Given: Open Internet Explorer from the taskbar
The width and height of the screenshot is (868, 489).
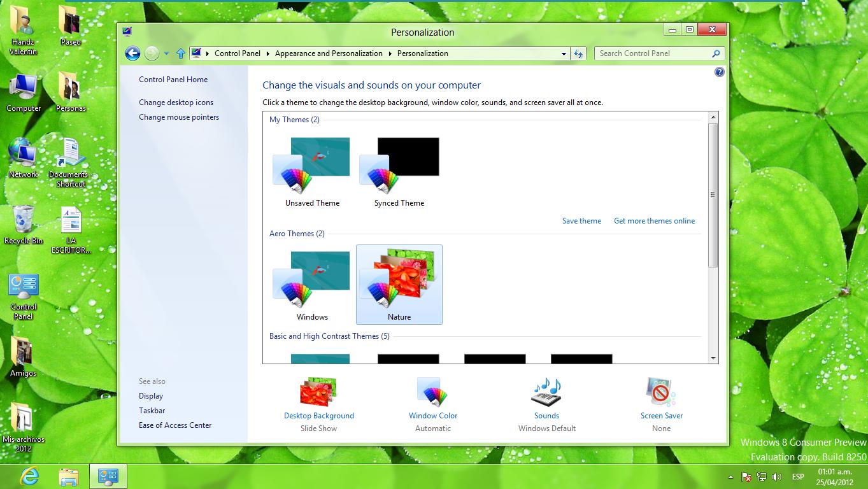Looking at the screenshot, I should click(29, 476).
